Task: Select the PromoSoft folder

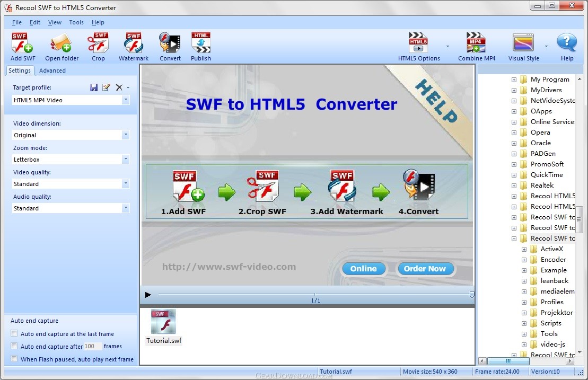Action: click(547, 164)
